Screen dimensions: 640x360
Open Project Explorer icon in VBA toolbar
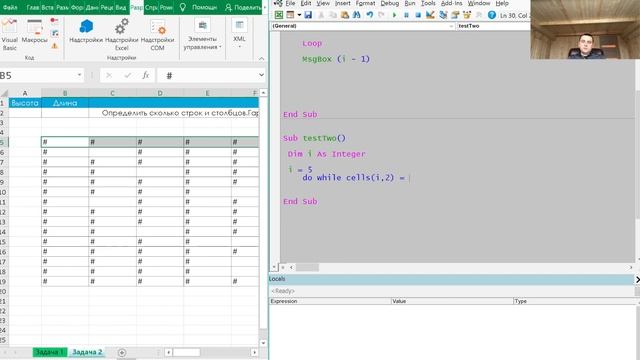443,15
